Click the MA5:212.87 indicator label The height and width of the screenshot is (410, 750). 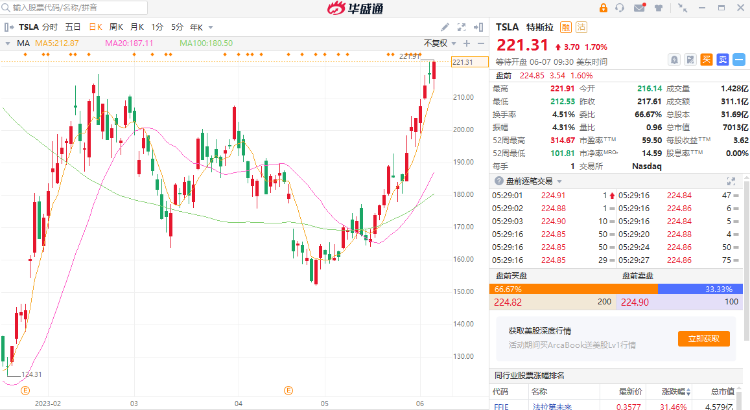point(57,43)
